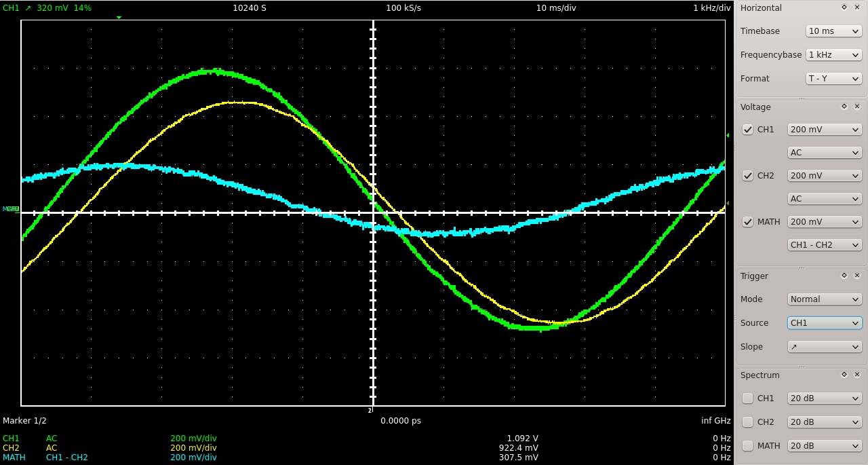Close the Voltage dock panel
Viewport: 868px width, 465px height.
click(x=857, y=107)
